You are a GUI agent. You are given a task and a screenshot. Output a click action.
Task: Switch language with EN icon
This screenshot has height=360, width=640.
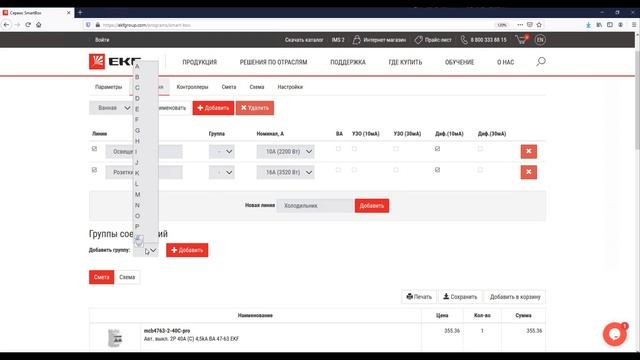pos(540,40)
